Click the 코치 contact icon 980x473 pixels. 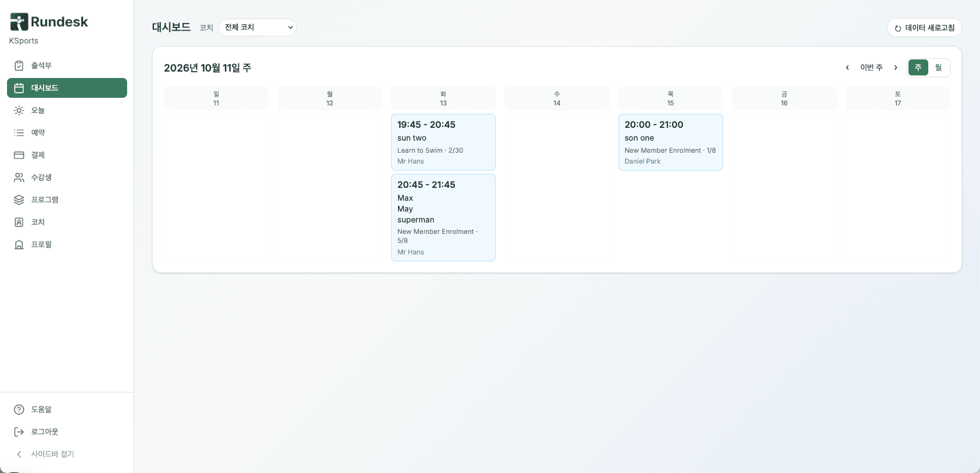(19, 222)
